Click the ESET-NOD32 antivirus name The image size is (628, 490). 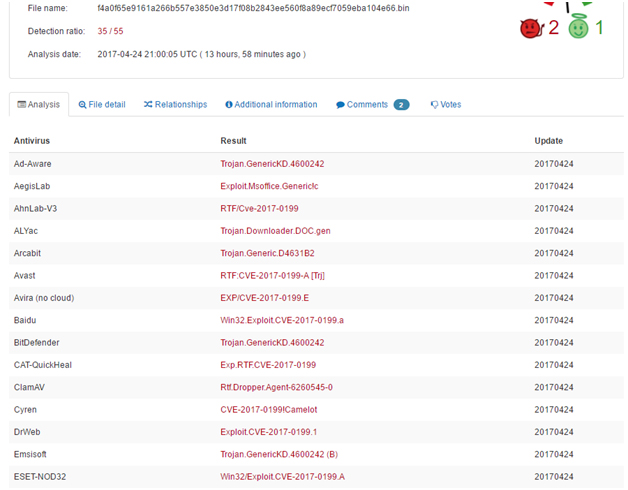40,477
